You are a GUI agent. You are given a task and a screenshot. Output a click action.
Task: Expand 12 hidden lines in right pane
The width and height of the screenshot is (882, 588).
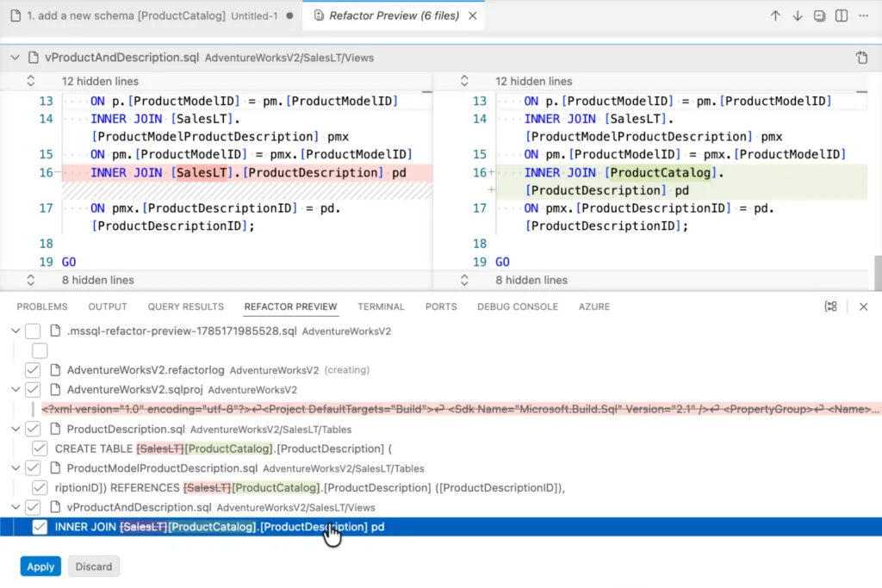pos(464,81)
